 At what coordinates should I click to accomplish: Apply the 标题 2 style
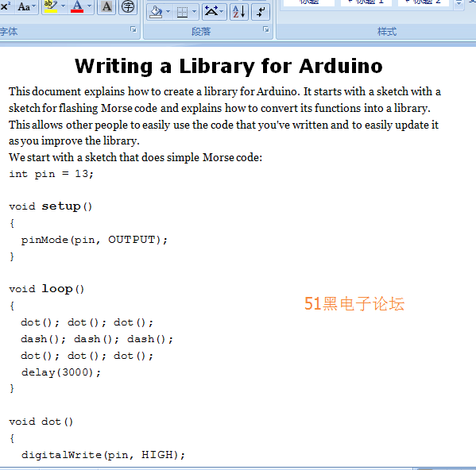(x=424, y=2)
